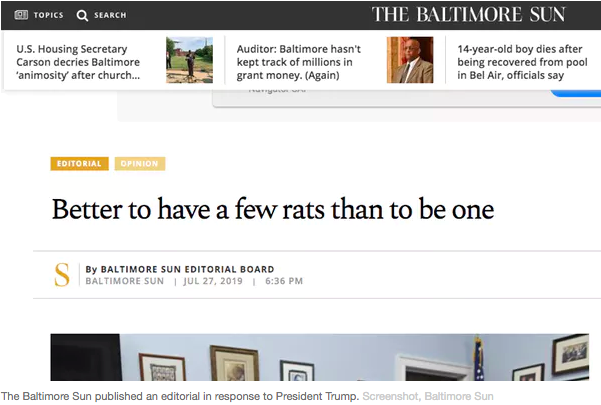
Task: Click the 6:36 PM timestamp
Action: point(284,281)
